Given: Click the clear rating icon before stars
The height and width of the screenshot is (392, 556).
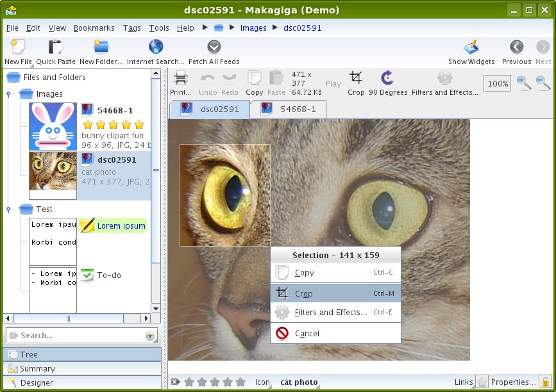Looking at the screenshot, I should (175, 382).
